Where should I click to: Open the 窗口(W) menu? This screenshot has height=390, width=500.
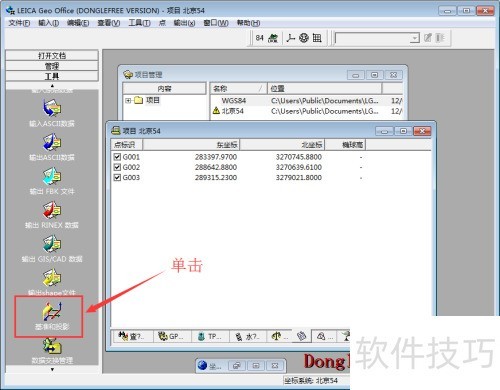click(216, 23)
